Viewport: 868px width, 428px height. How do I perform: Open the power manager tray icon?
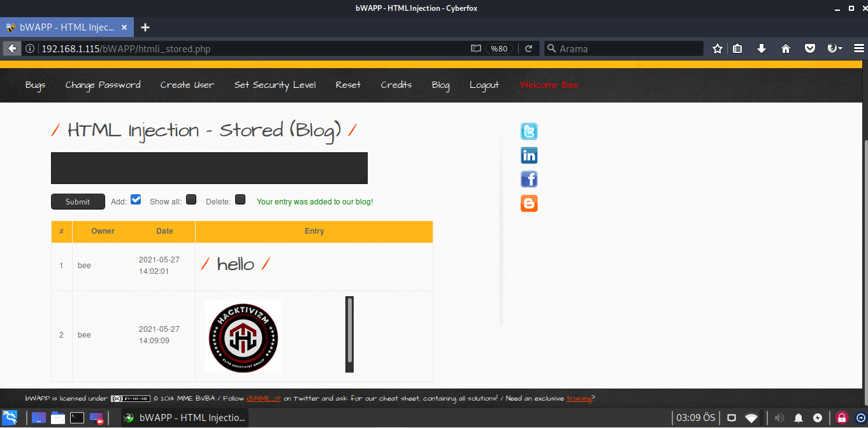tap(818, 418)
